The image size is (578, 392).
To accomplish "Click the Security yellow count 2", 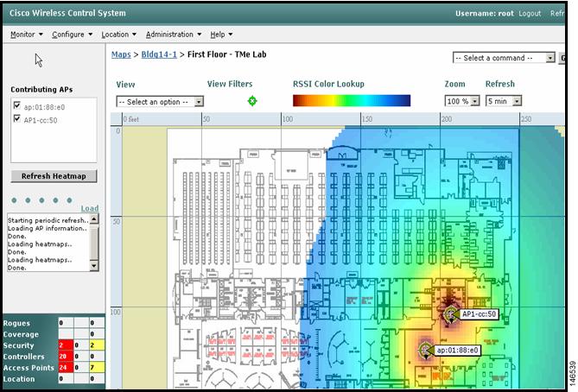I will coord(97,345).
